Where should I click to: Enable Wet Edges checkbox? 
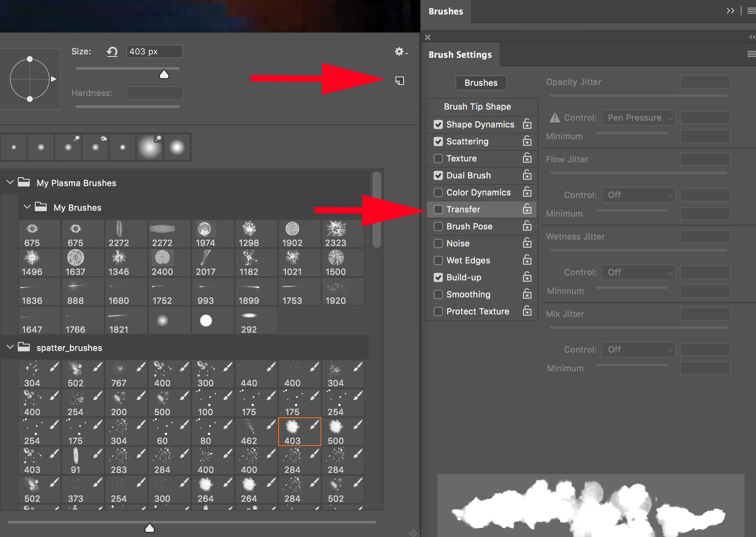point(438,260)
